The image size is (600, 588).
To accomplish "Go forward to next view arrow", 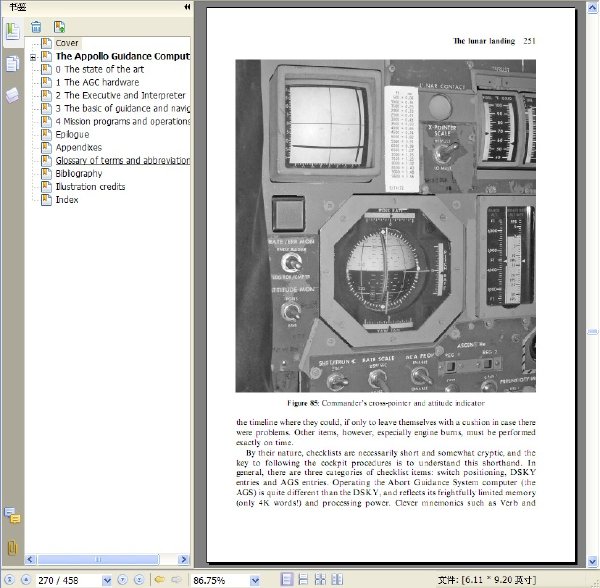I will pyautogui.click(x=176, y=580).
